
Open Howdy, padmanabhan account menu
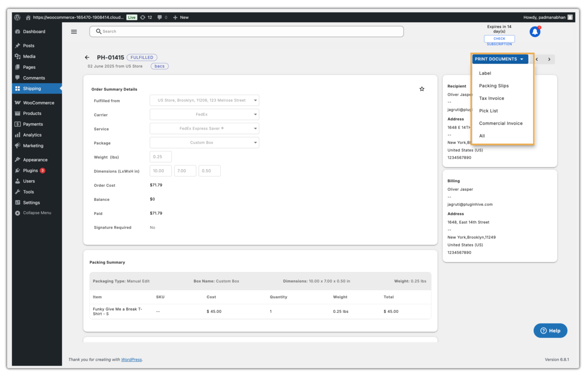[548, 17]
